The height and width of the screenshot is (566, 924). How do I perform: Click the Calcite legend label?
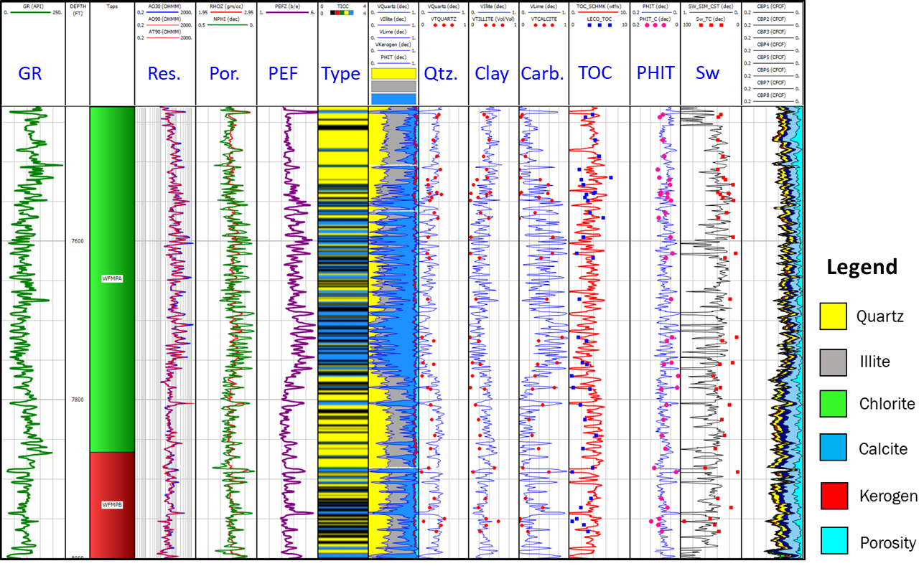point(883,449)
